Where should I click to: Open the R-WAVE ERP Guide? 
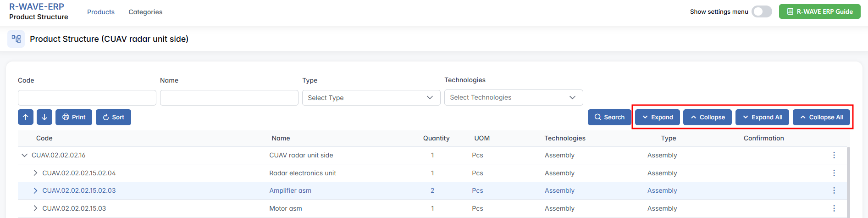coord(819,11)
